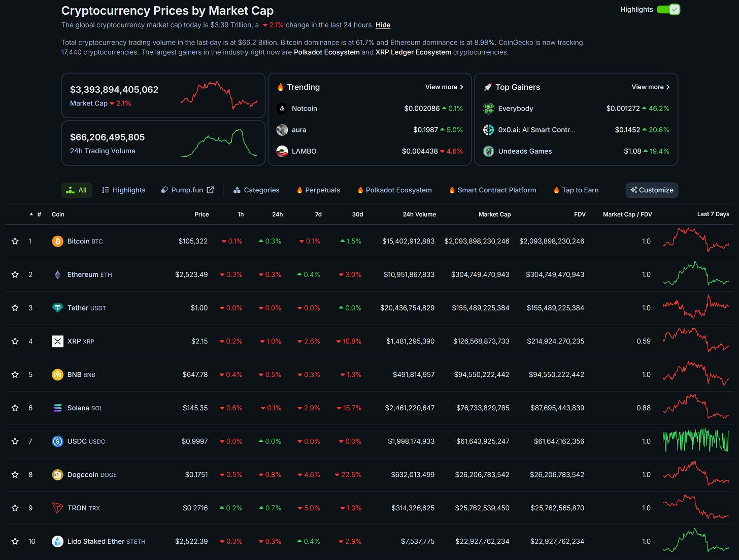
Task: Expand Top Gainers with View more
Action: point(651,87)
